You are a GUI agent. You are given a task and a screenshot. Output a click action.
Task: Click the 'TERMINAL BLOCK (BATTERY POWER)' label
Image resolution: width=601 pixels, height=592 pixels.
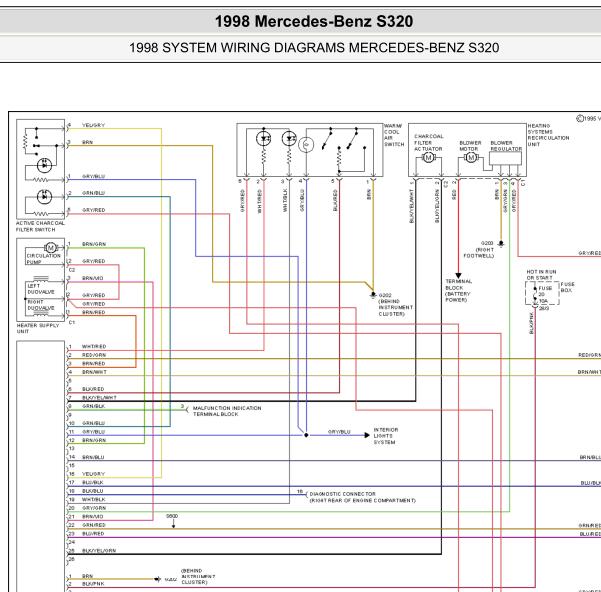(x=458, y=290)
